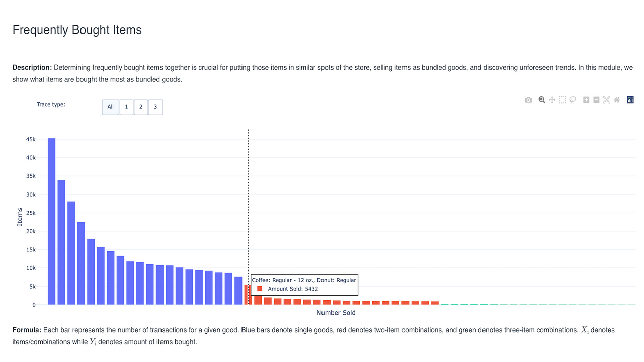Zoom out with minus icon

pyautogui.click(x=596, y=100)
